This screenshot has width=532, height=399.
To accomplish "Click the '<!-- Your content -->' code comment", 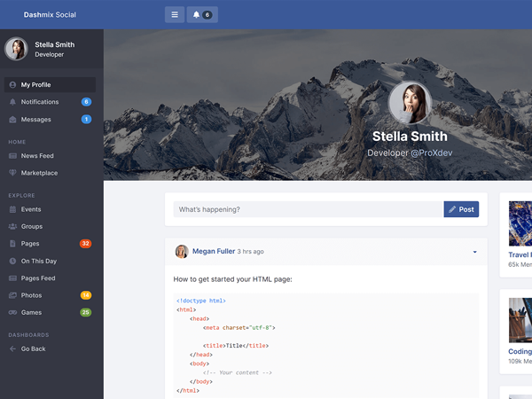I will pos(237,372).
